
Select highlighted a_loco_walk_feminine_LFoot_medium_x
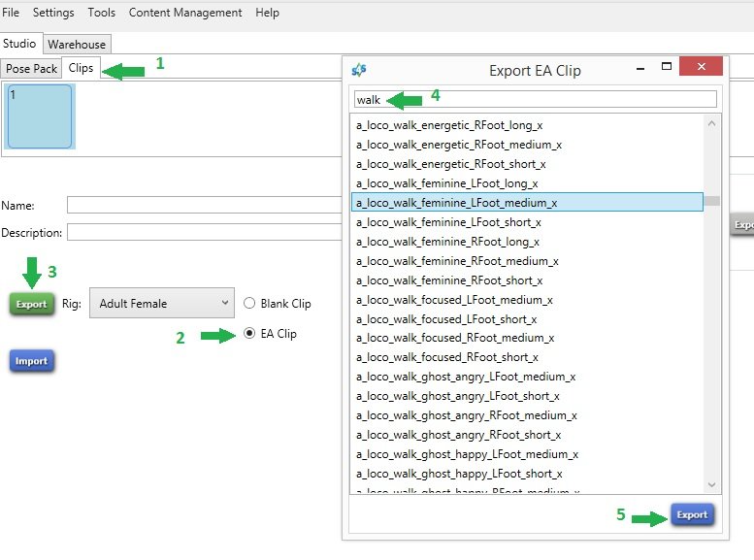527,203
